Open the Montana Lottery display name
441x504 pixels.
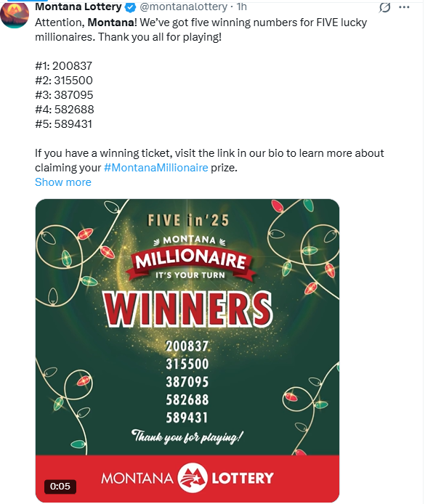78,7
